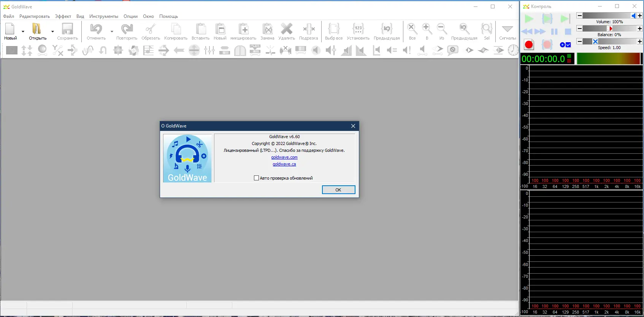The image size is (644, 317).
Task: Click OK in the About GoldWave dialog
Action: (338, 190)
